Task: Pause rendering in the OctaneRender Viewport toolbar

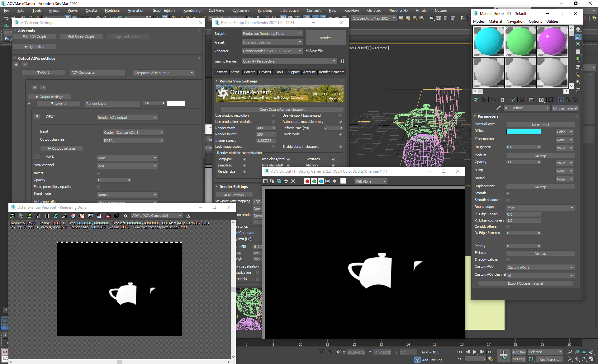Action: [47, 216]
